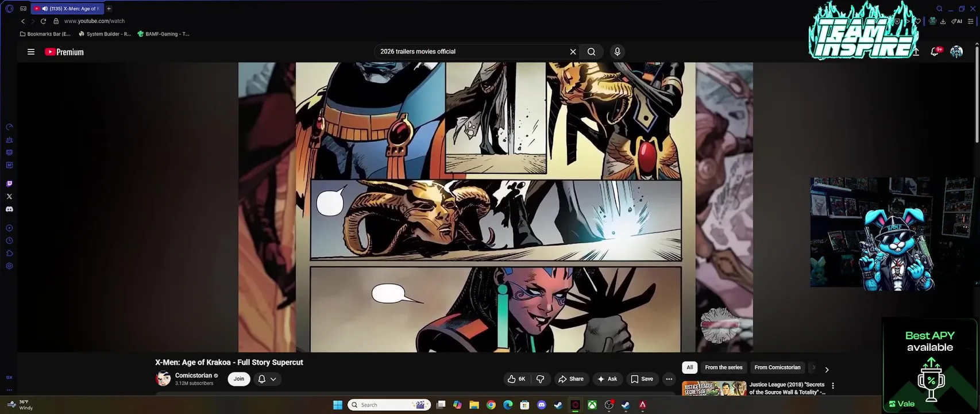Viewport: 980px width, 414px height.
Task: Open the BAMF-Gaming bookmark
Action: tap(164, 34)
